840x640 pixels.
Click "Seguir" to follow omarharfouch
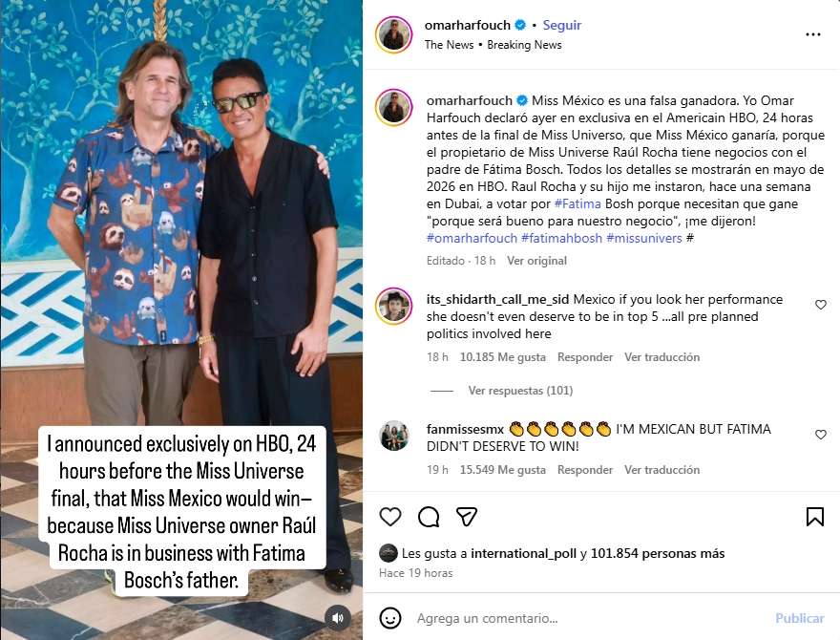point(562,25)
